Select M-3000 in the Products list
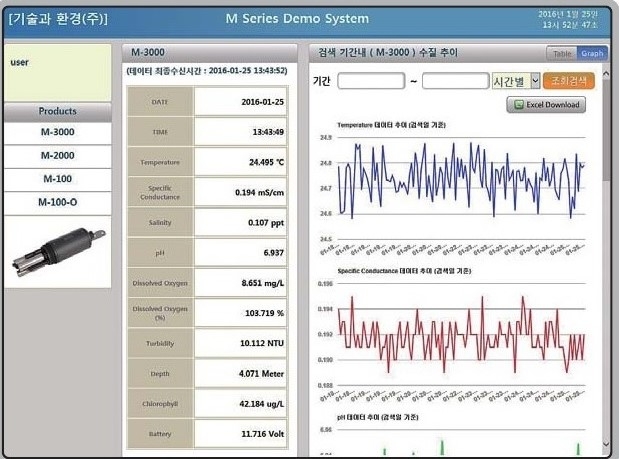The height and width of the screenshot is (459, 619). (x=57, y=132)
